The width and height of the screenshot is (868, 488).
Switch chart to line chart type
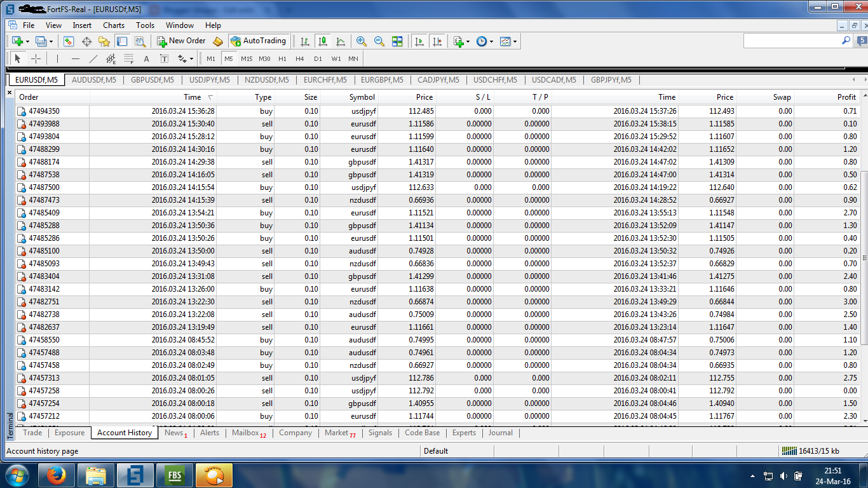point(341,41)
